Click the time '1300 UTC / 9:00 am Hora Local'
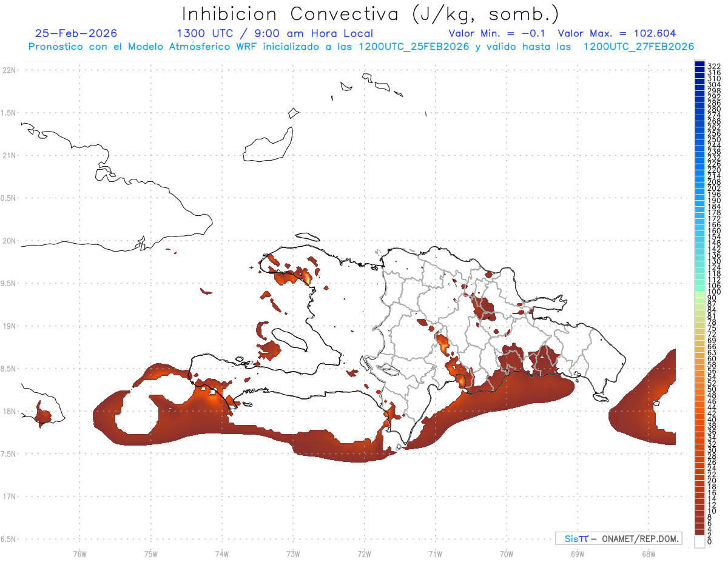 [x=275, y=33]
